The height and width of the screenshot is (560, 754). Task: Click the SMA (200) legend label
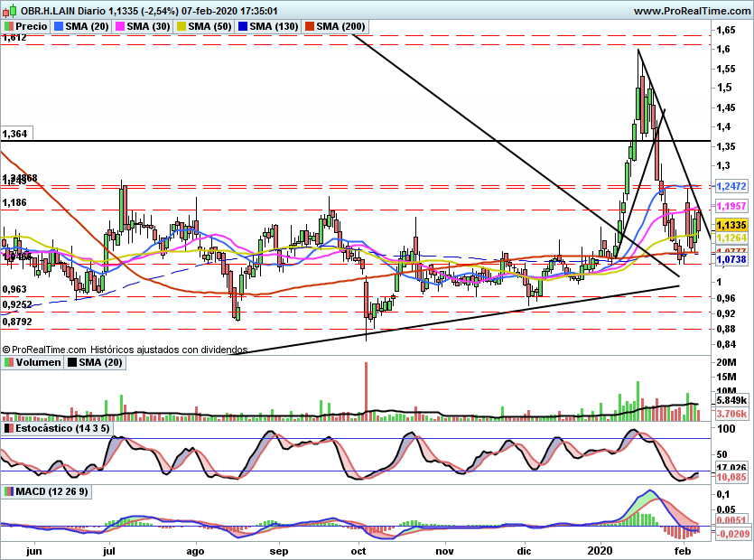[x=341, y=26]
